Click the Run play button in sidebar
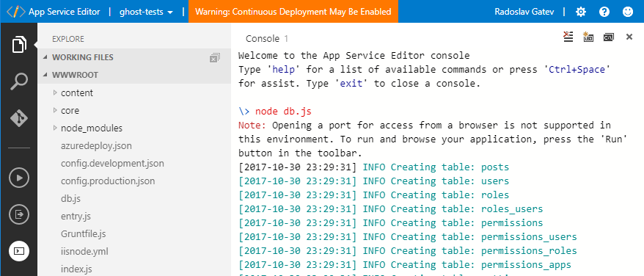Image resolution: width=644 pixels, height=276 pixels. click(19, 178)
